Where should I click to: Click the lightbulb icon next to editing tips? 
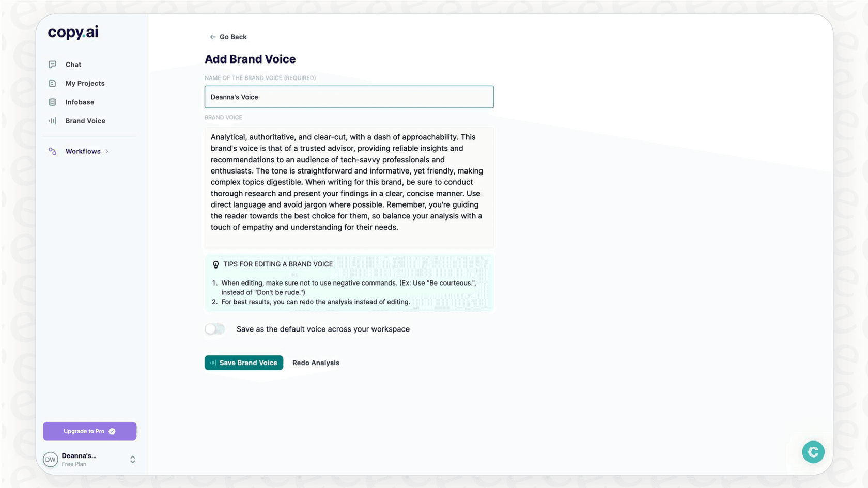(x=215, y=264)
